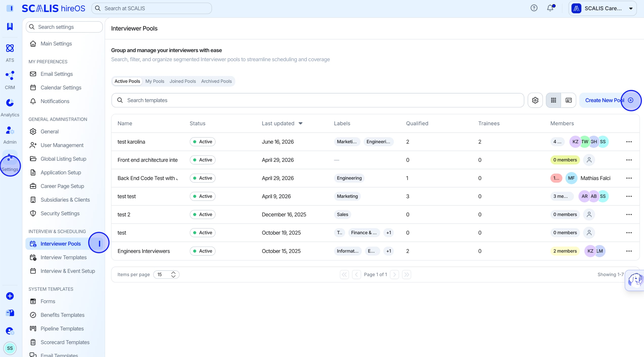Click the Search at SCALIS field
This screenshot has height=357, width=644.
(x=152, y=8)
